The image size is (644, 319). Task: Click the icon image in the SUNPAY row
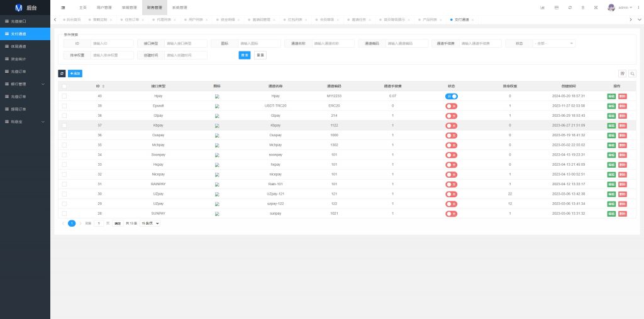point(217,214)
